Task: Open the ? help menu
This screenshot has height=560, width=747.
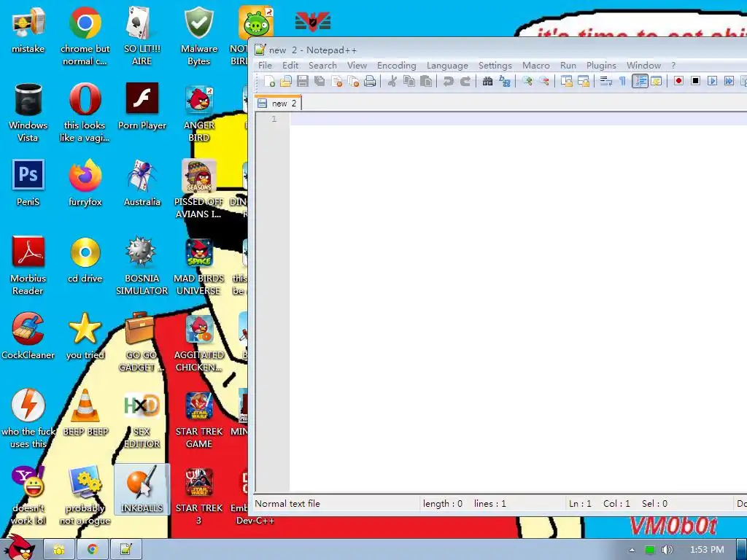Action: (673, 65)
